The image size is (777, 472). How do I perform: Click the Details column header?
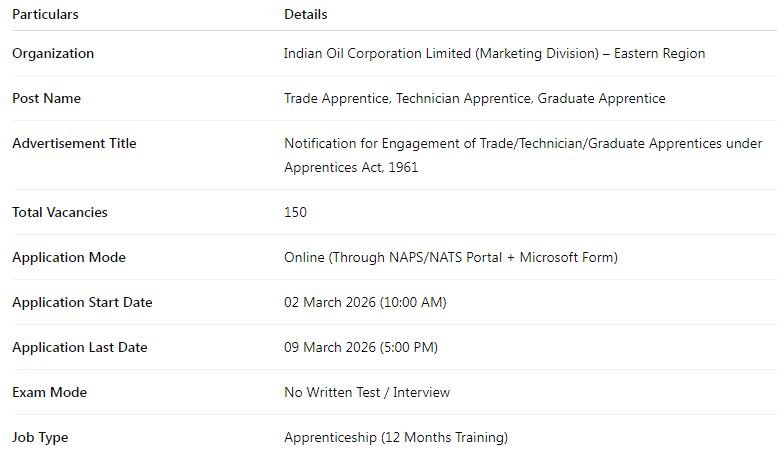306,15
